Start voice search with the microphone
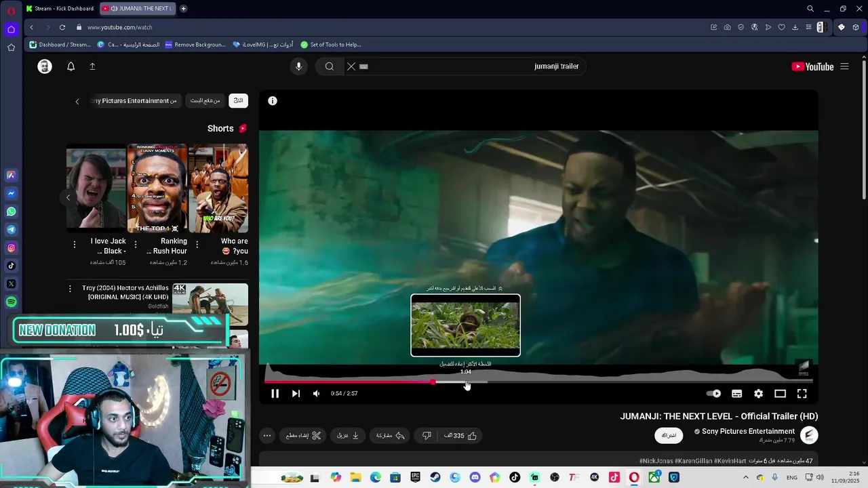The height and width of the screenshot is (488, 868). [298, 66]
